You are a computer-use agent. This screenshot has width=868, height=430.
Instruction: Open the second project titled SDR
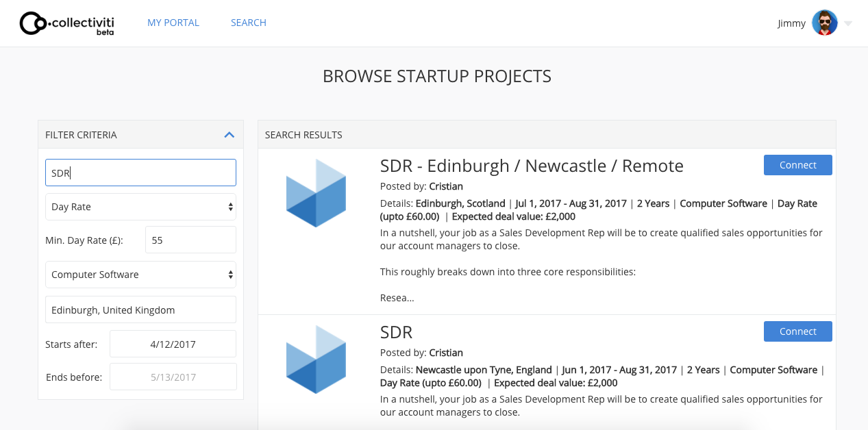(x=397, y=332)
